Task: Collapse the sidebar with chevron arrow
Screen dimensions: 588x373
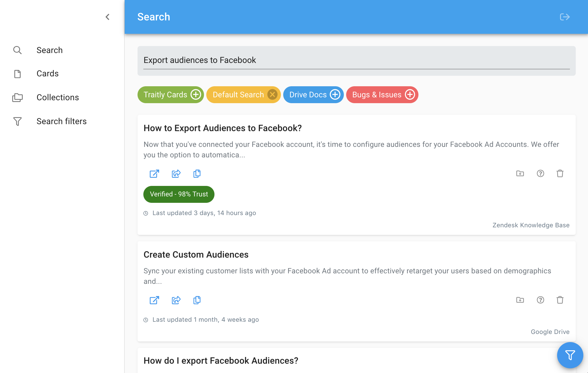Action: (108, 17)
